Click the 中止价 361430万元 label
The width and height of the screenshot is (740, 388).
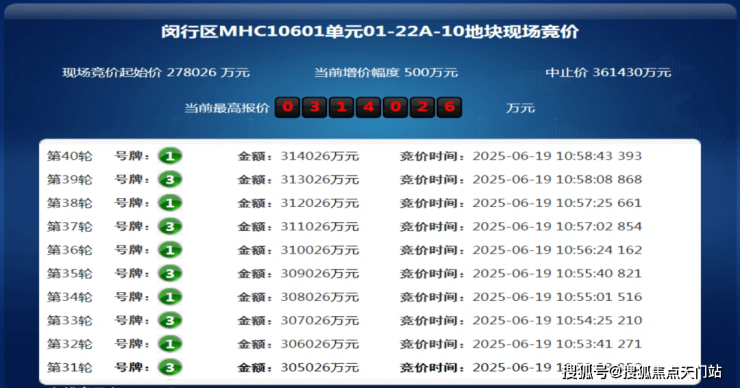pos(608,73)
